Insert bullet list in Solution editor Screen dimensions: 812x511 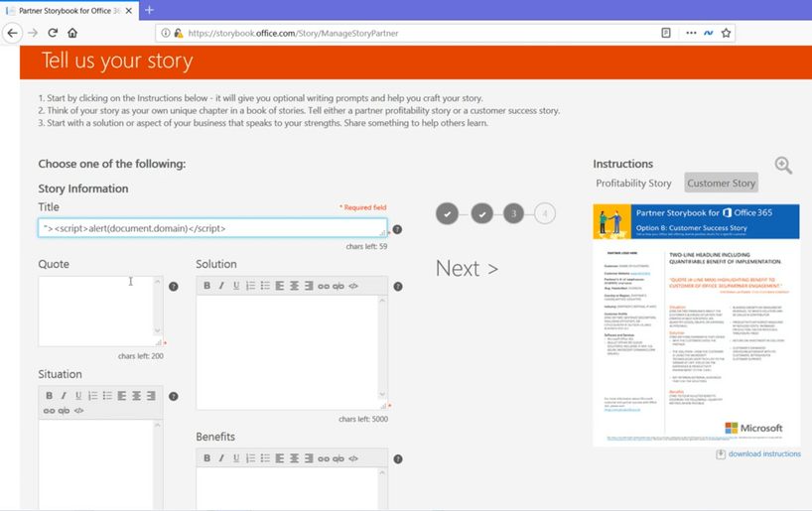coord(265,286)
